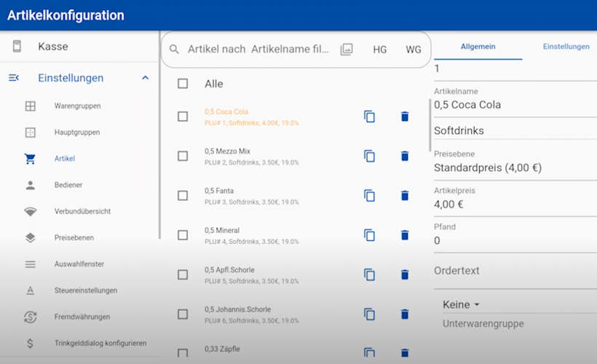597x364 pixels.
Task: Select the 0,5 Mineral article row
Action: pos(296,235)
